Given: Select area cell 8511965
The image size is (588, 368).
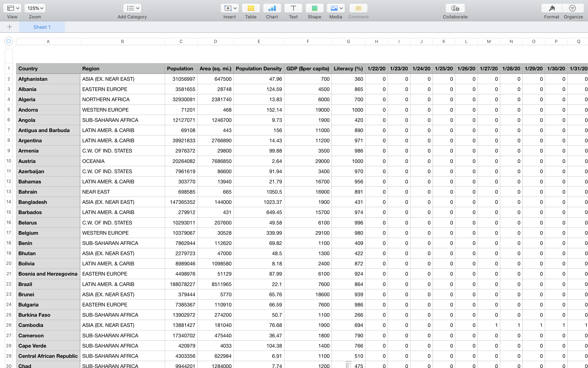Looking at the screenshot, I should click(x=216, y=284).
